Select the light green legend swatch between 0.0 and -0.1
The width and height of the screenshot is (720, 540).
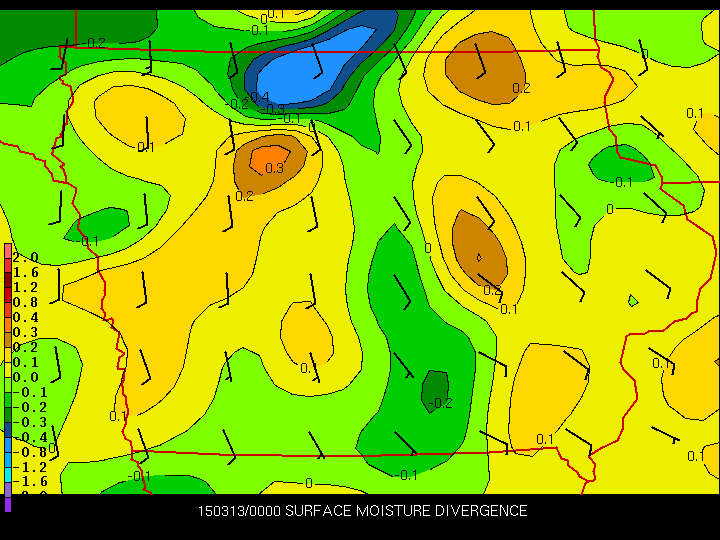[x=8, y=385]
